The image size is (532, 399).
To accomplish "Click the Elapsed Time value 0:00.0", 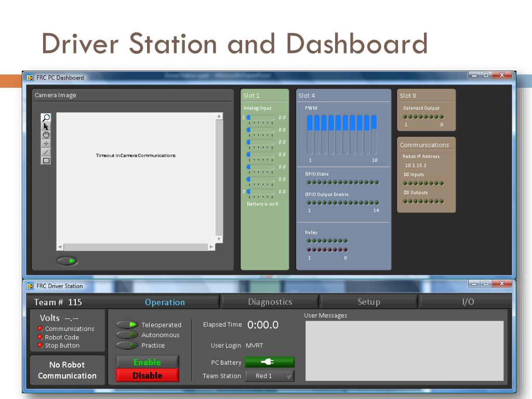I will tap(263, 325).
